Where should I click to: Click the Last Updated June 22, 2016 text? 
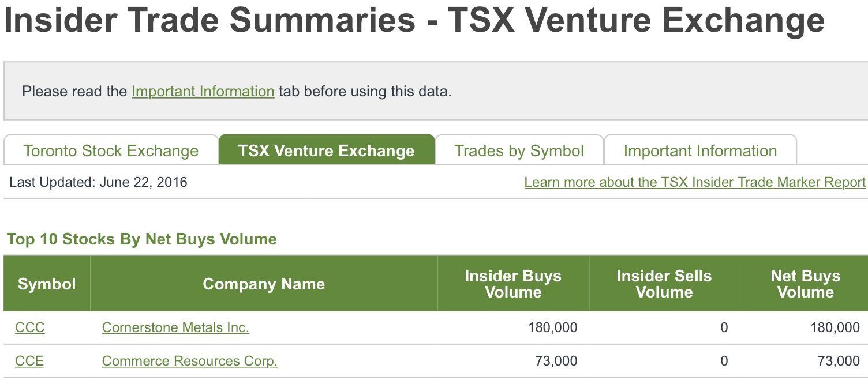(x=99, y=182)
